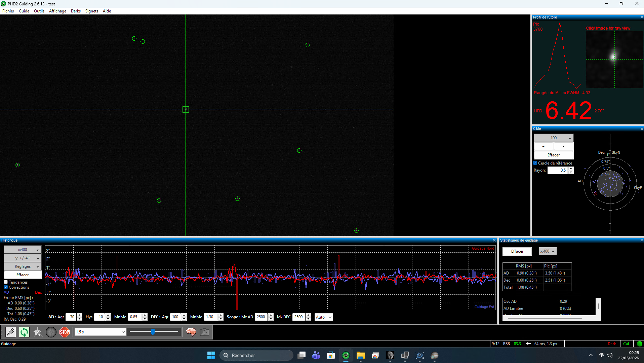Viewport: 644px width, 363px height.
Task: Open the Darks menu
Action: coord(76,11)
